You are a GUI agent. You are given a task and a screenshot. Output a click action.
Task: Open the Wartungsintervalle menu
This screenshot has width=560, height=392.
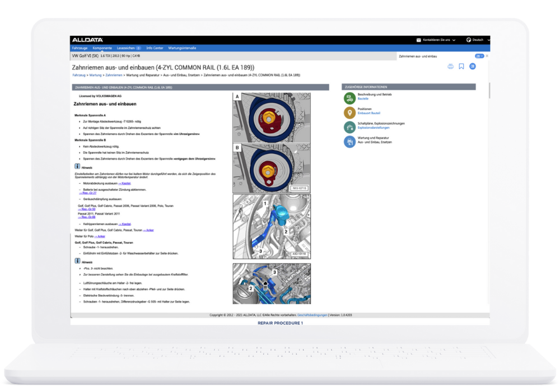click(x=182, y=48)
